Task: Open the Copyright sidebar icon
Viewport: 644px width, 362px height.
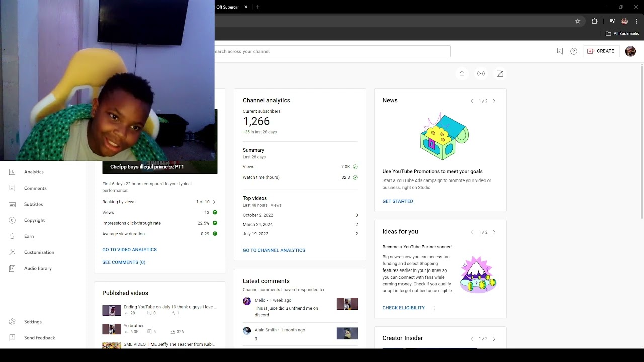Action: [x=12, y=220]
